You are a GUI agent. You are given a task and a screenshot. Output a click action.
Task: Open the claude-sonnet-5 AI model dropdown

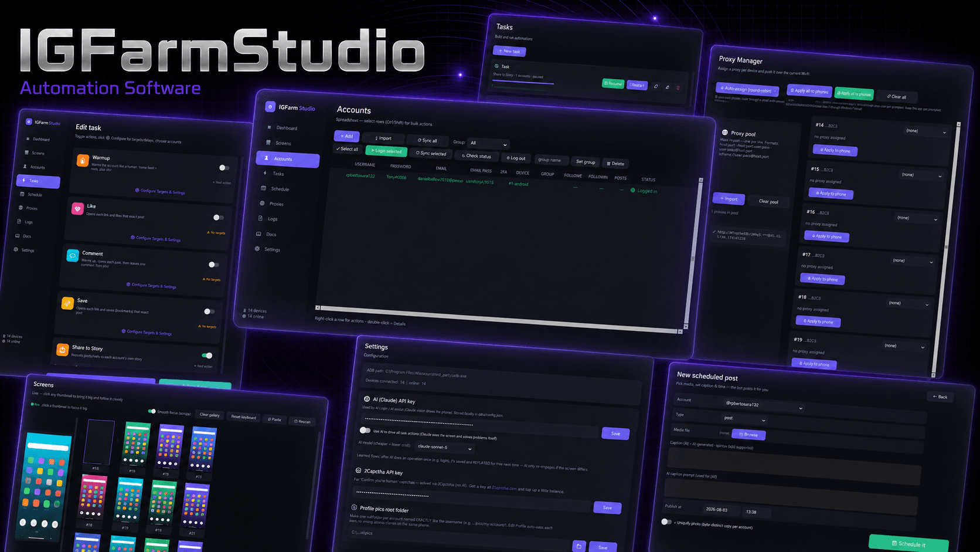[x=444, y=448]
